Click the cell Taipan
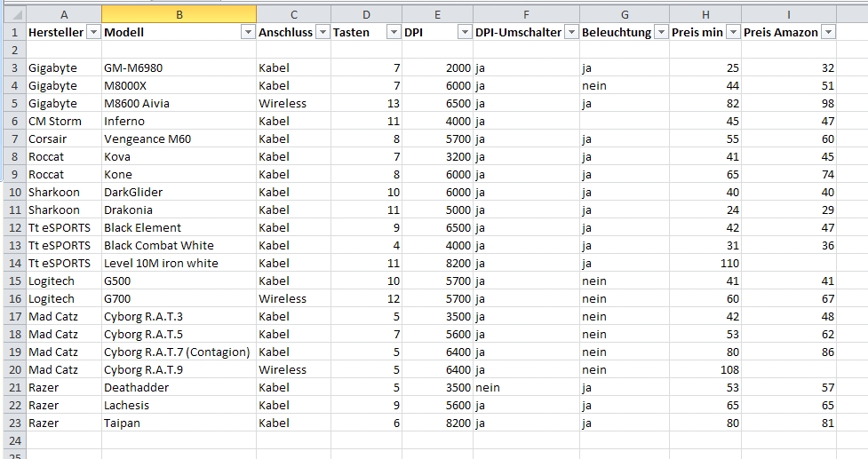 click(x=179, y=423)
